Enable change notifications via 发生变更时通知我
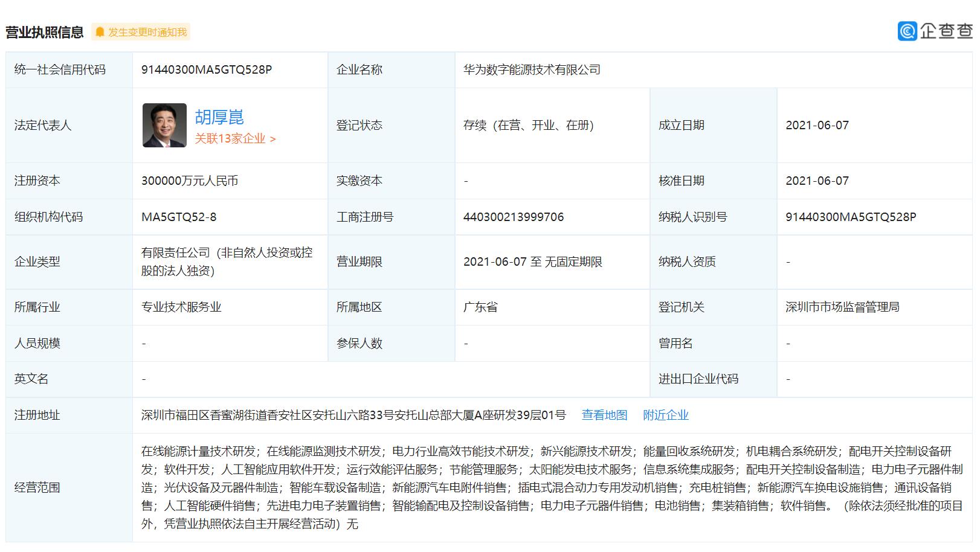980x552 pixels. click(x=146, y=31)
